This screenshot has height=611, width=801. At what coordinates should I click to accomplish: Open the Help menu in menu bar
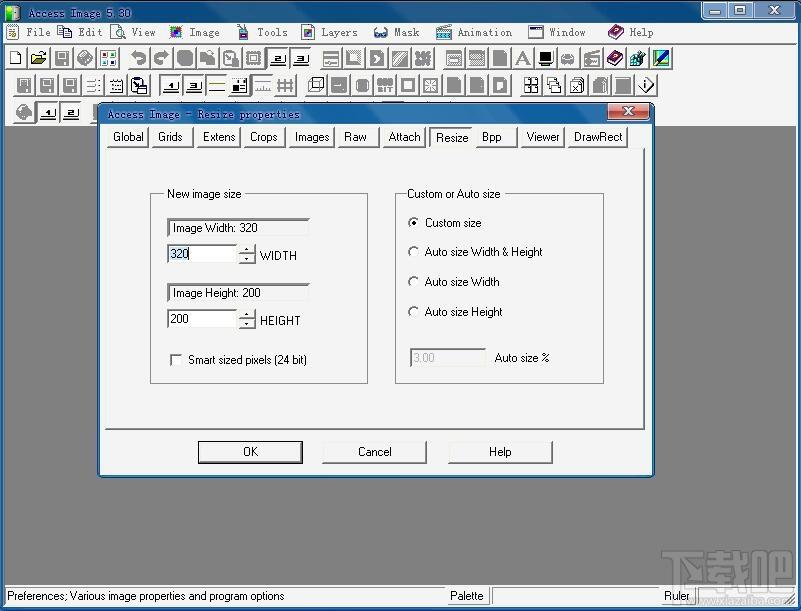pos(641,32)
